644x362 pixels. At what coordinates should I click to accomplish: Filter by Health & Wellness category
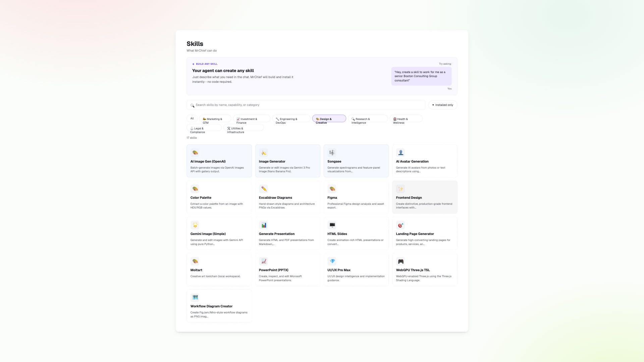(x=406, y=119)
